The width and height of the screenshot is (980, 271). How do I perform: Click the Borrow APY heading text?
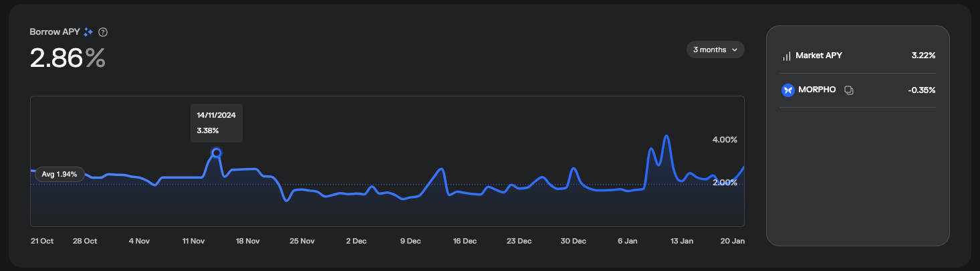pos(55,32)
